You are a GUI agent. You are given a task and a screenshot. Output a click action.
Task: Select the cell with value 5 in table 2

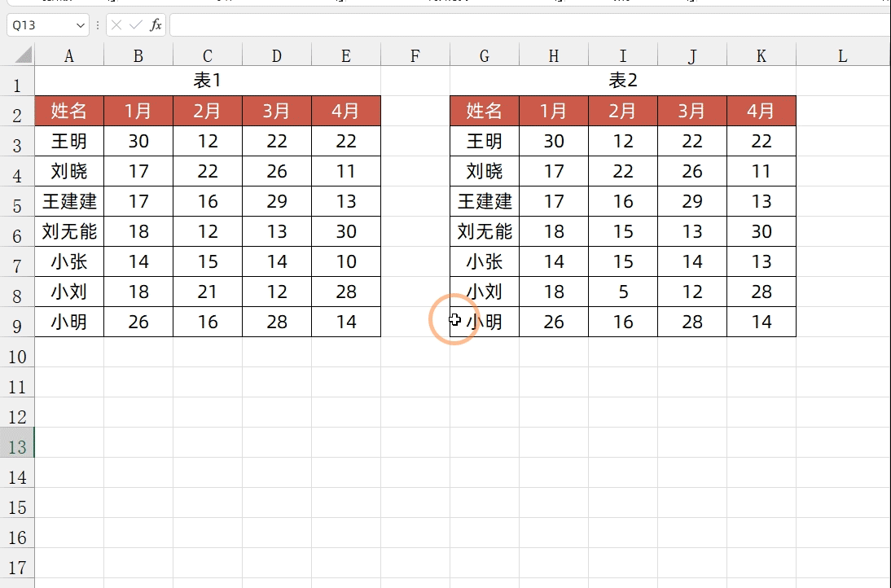click(x=623, y=292)
